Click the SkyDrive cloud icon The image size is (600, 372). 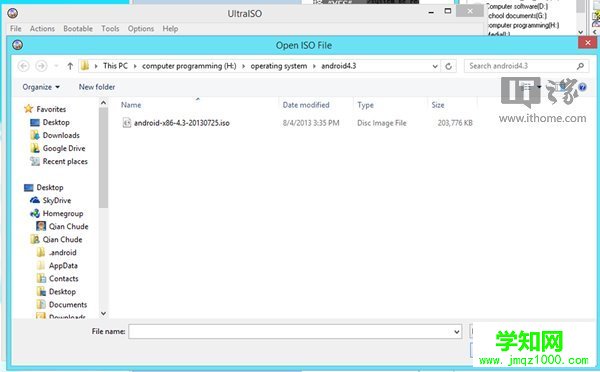[x=35, y=200]
